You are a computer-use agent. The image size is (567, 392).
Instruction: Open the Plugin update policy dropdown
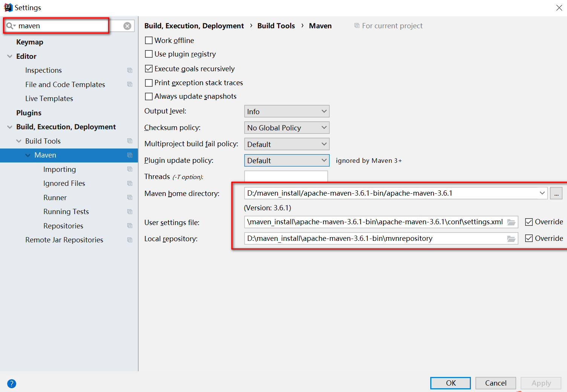pos(287,161)
